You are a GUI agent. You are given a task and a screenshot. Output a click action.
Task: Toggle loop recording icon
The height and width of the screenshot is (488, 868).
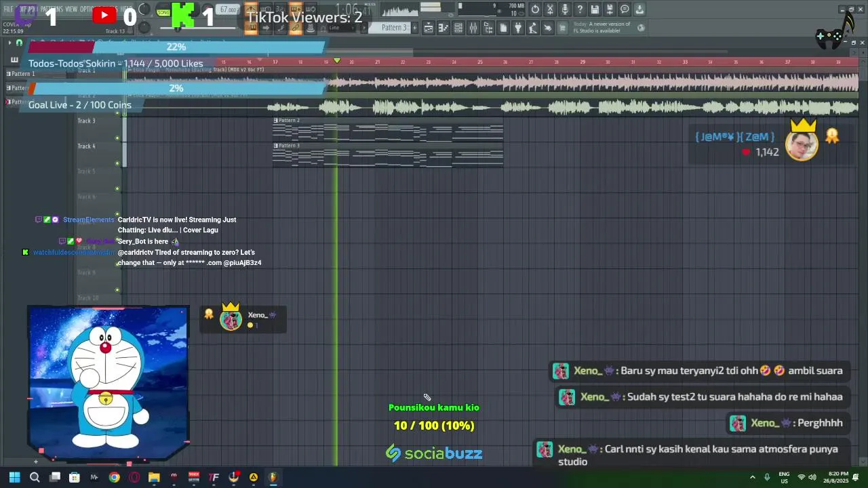[311, 9]
